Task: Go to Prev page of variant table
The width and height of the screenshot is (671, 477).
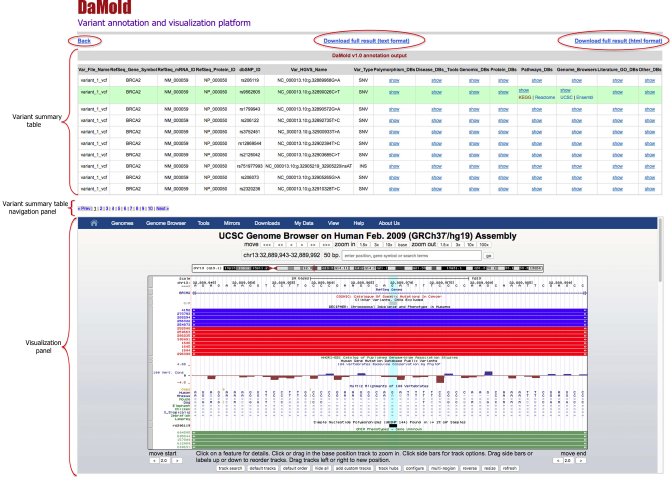Action: coord(84,208)
